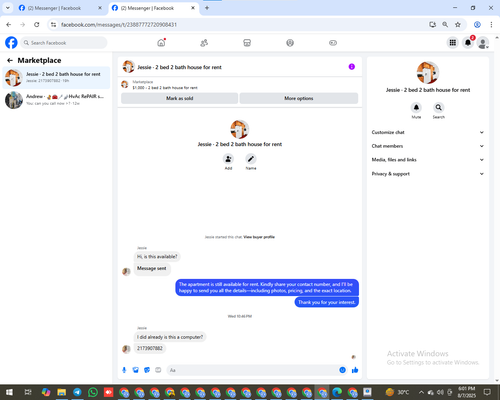Viewport: 500px width, 400px height.
Task: Open Jessie 2 bed 2 bath conversation
Action: click(56, 77)
